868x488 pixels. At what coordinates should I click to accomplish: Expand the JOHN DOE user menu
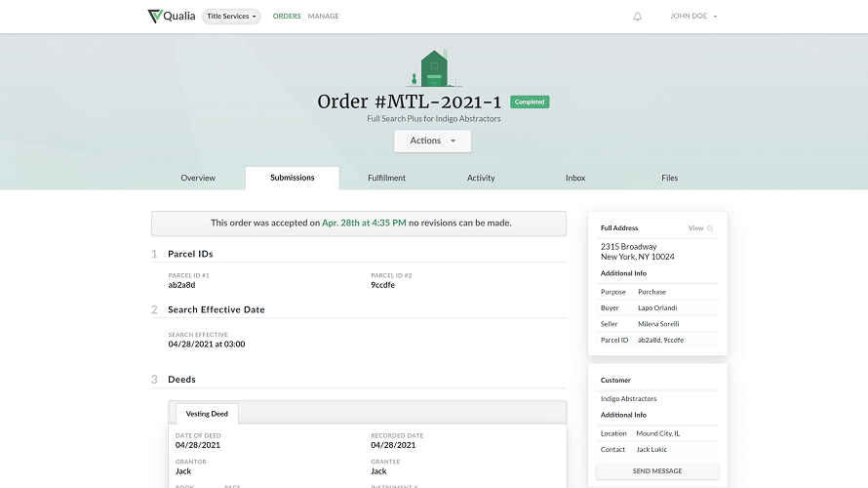click(x=693, y=17)
